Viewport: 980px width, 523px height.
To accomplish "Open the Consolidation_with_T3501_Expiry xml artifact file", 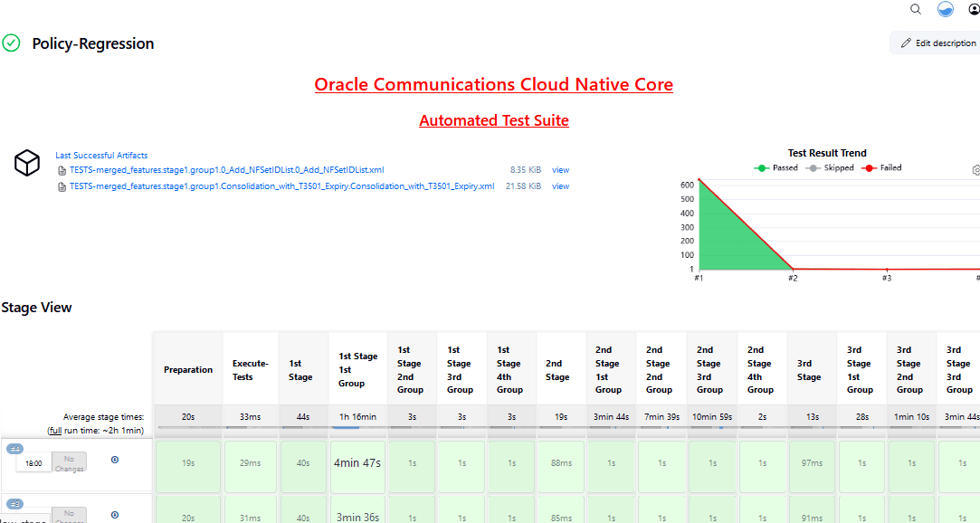I will [x=282, y=186].
